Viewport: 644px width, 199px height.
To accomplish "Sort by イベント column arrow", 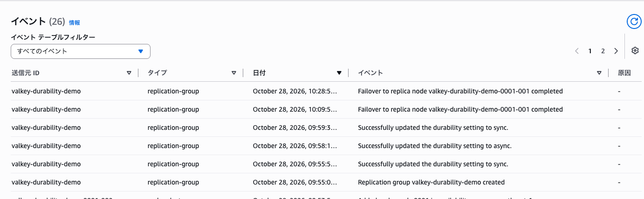I will [599, 73].
